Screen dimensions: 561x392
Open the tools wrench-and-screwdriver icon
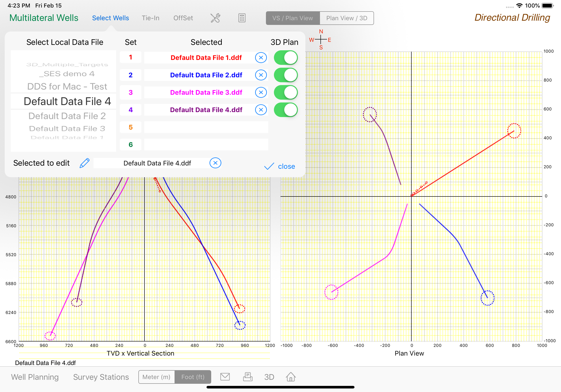pyautogui.click(x=215, y=18)
